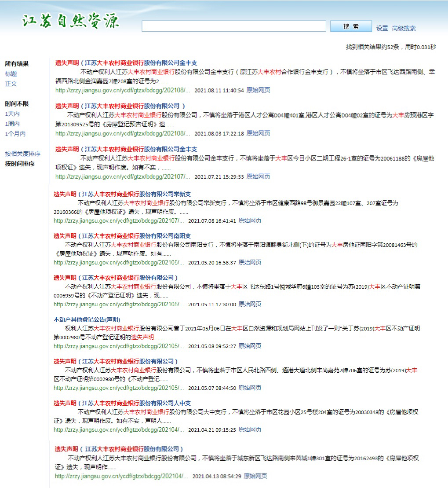Click the green URL of 2021.05.11 result

click(x=119, y=304)
